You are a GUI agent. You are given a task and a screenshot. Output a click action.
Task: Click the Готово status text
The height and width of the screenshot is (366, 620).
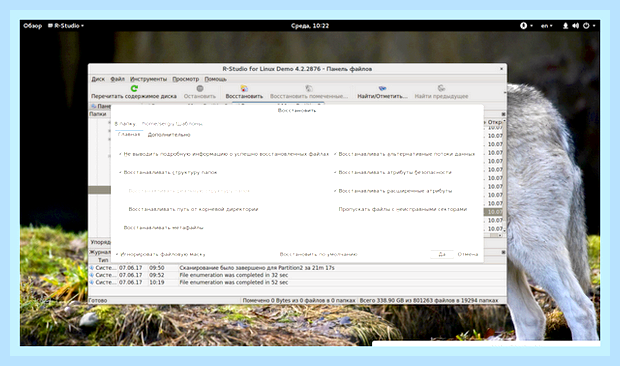tap(98, 300)
